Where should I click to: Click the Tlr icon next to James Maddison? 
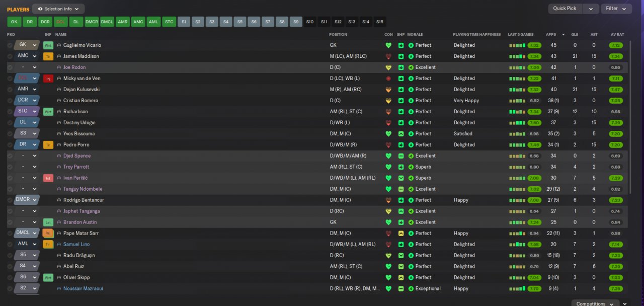[48, 56]
